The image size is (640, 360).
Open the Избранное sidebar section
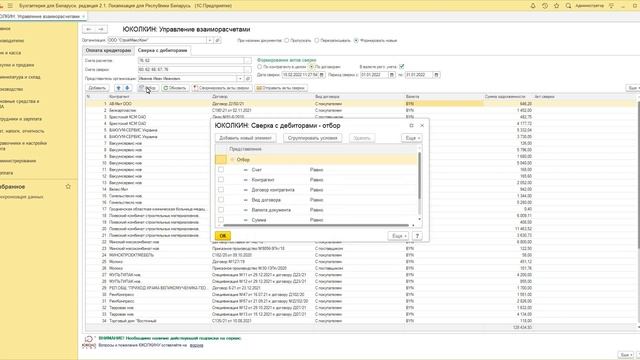[13, 187]
